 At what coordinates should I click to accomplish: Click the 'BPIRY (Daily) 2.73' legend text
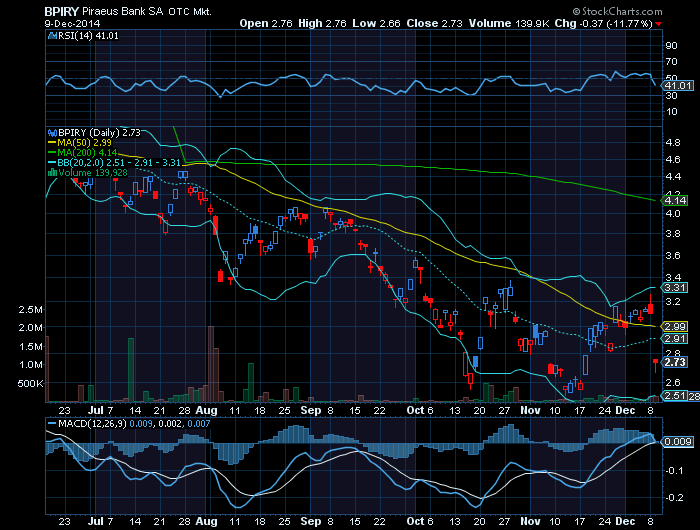click(x=99, y=133)
